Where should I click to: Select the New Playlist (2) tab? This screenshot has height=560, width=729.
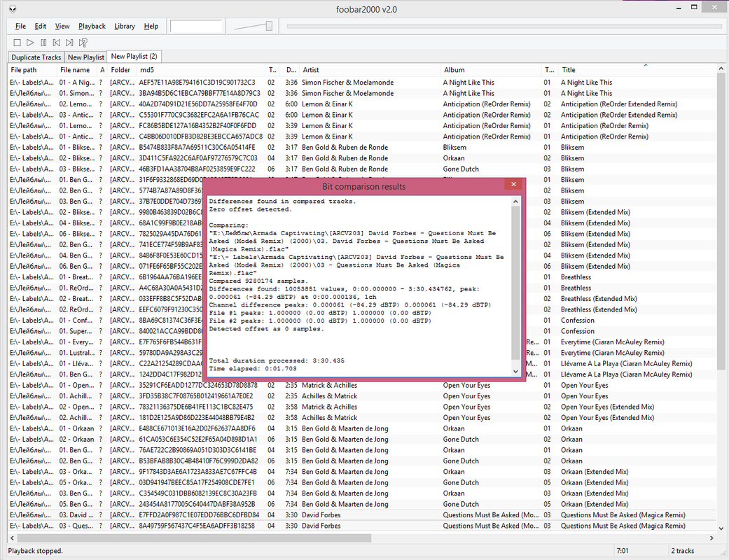[x=134, y=56]
